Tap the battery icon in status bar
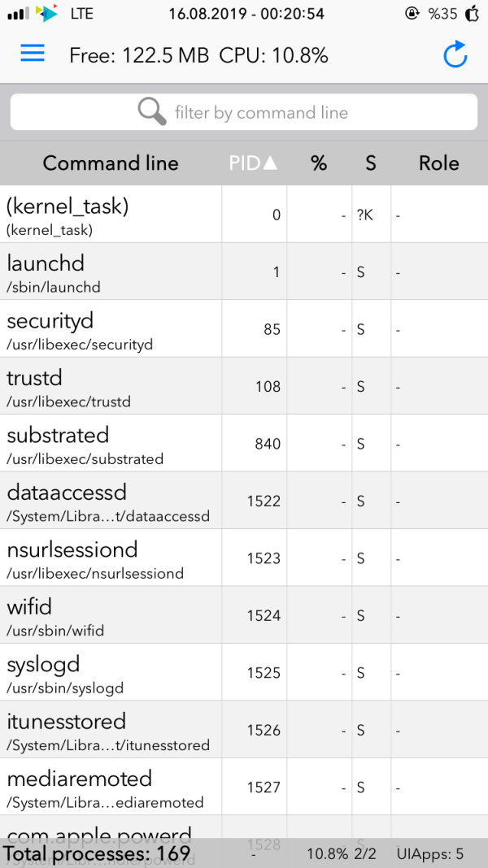The height and width of the screenshot is (868, 488). click(x=472, y=14)
